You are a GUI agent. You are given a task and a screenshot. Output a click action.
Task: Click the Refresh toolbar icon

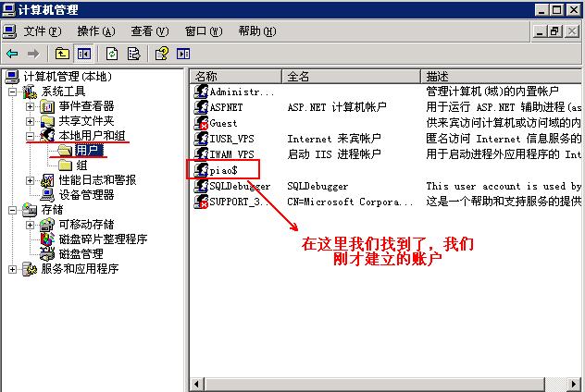coord(112,54)
